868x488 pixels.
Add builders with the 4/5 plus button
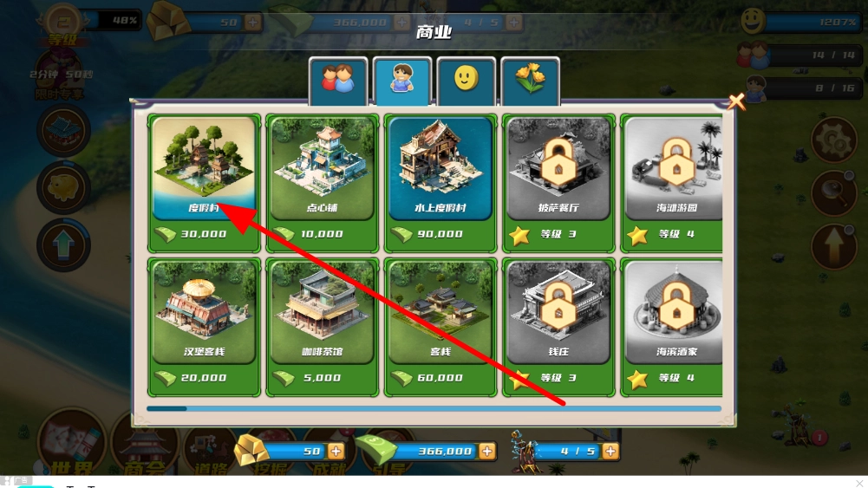[610, 451]
